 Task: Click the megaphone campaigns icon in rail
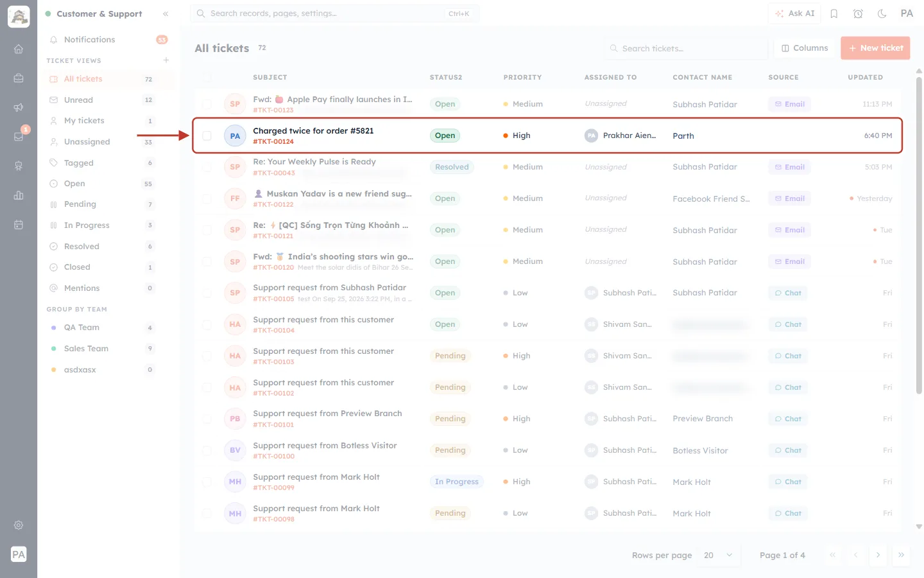19,107
